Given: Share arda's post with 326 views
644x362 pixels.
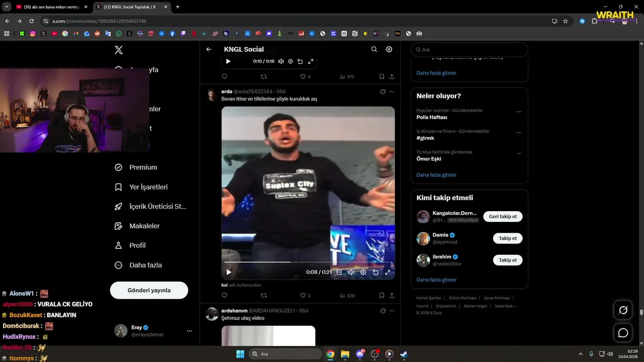Looking at the screenshot, I should click(x=392, y=296).
